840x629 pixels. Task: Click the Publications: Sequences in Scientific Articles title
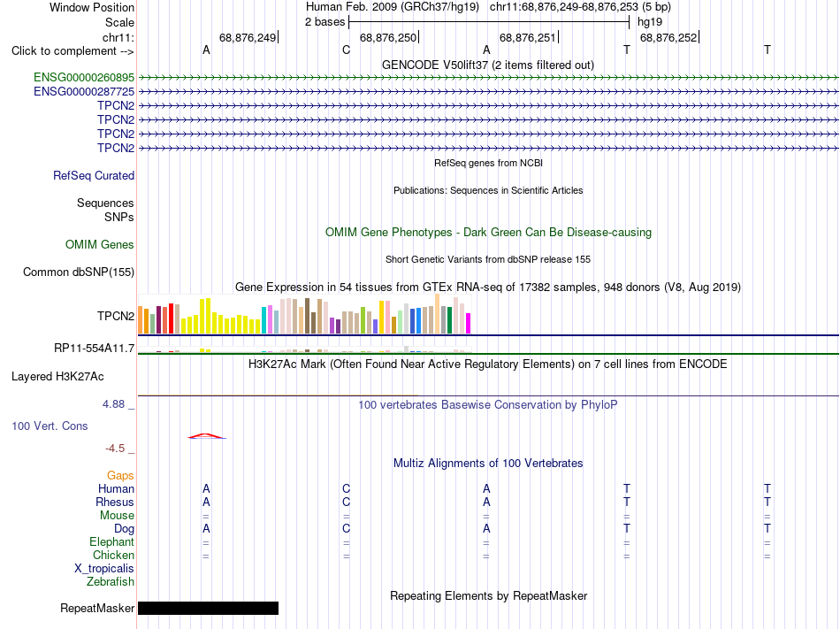point(488,191)
